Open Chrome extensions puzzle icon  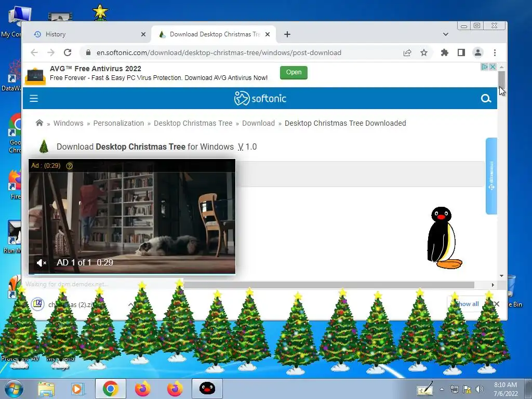click(445, 52)
